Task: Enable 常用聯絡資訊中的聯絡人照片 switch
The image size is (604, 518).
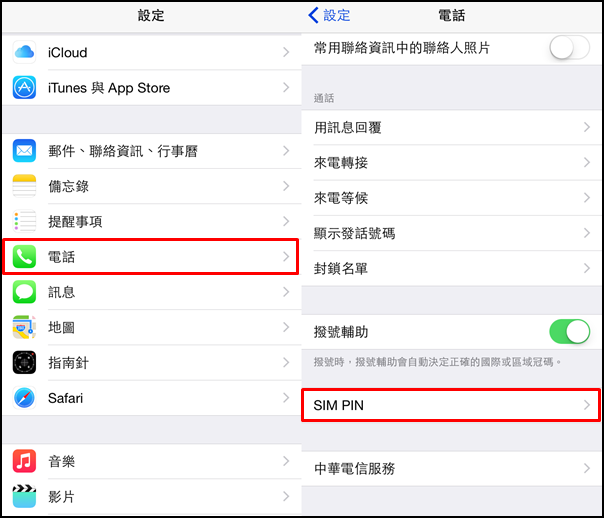Action: (569, 48)
